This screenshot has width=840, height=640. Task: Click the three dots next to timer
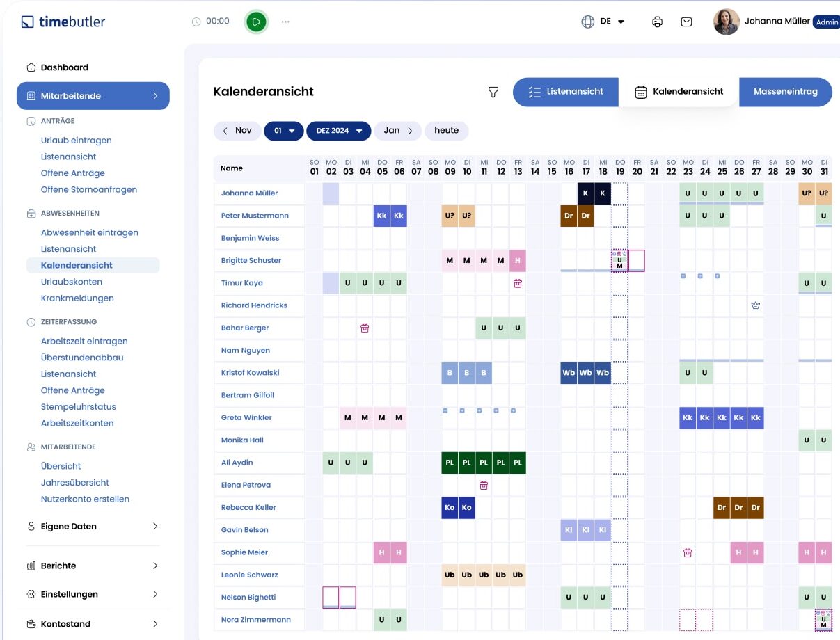click(x=285, y=22)
